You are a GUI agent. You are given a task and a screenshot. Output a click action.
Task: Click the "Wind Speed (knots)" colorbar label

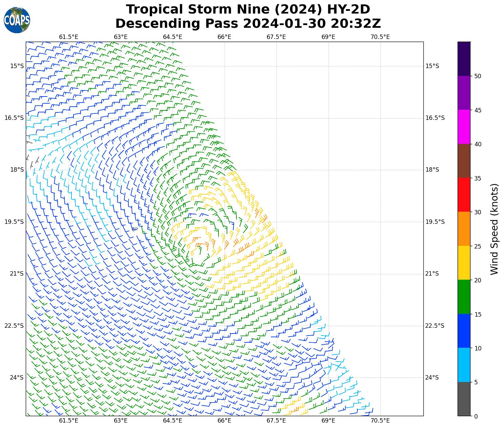pyautogui.click(x=494, y=229)
